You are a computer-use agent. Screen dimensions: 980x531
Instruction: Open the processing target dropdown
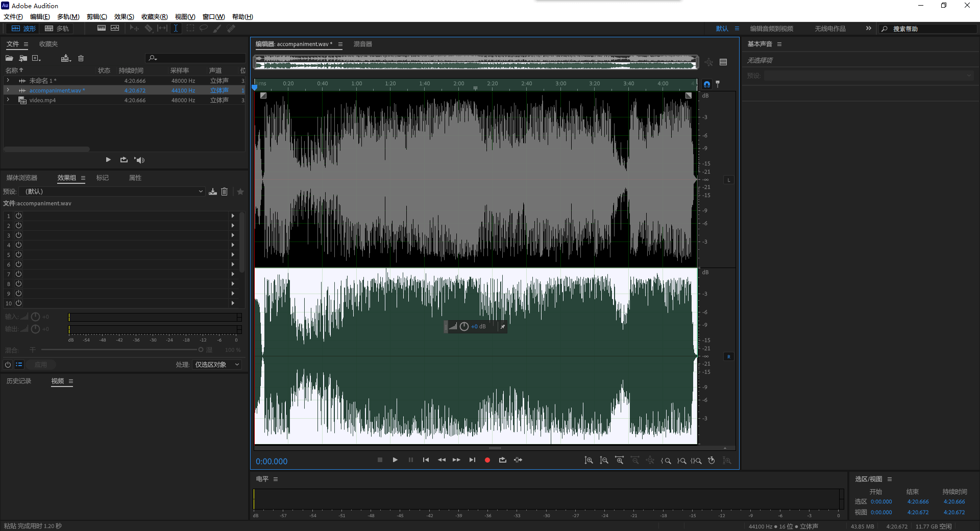coord(217,365)
